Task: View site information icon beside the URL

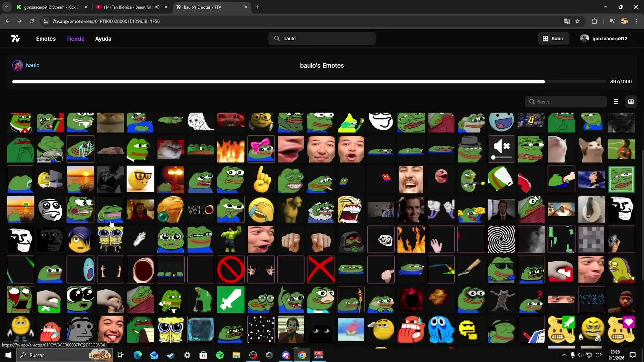Action: coord(46,21)
